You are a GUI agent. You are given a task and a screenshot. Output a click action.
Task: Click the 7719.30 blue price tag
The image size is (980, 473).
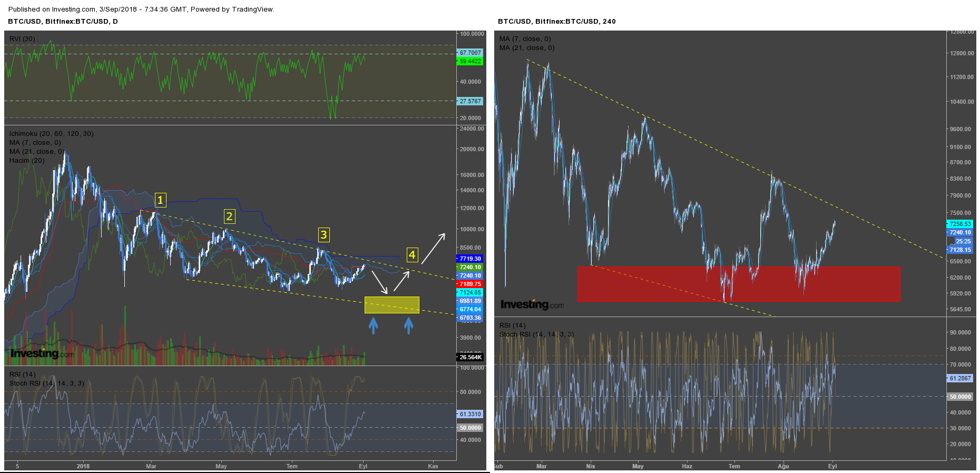pyautogui.click(x=470, y=259)
